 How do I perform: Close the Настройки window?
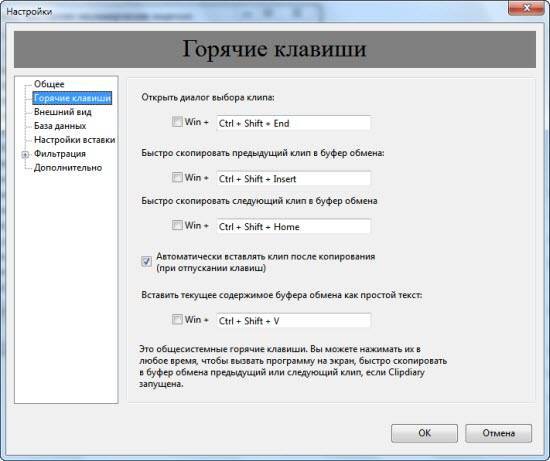click(x=526, y=8)
